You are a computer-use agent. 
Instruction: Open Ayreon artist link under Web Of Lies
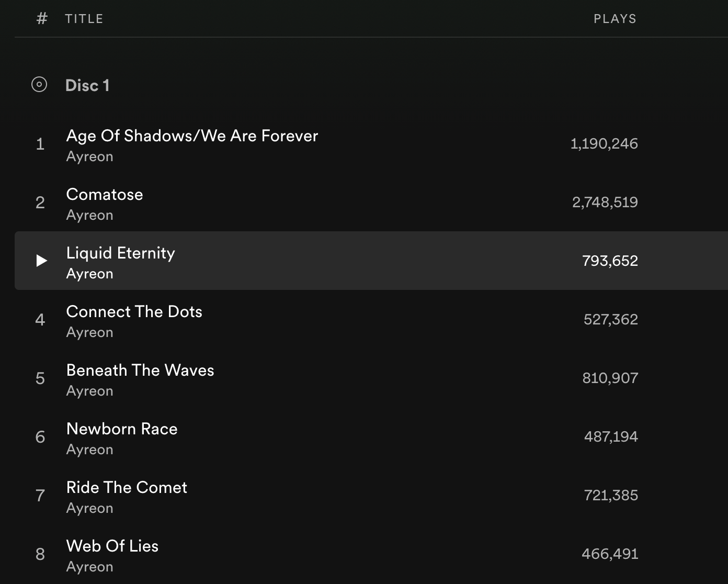(89, 567)
